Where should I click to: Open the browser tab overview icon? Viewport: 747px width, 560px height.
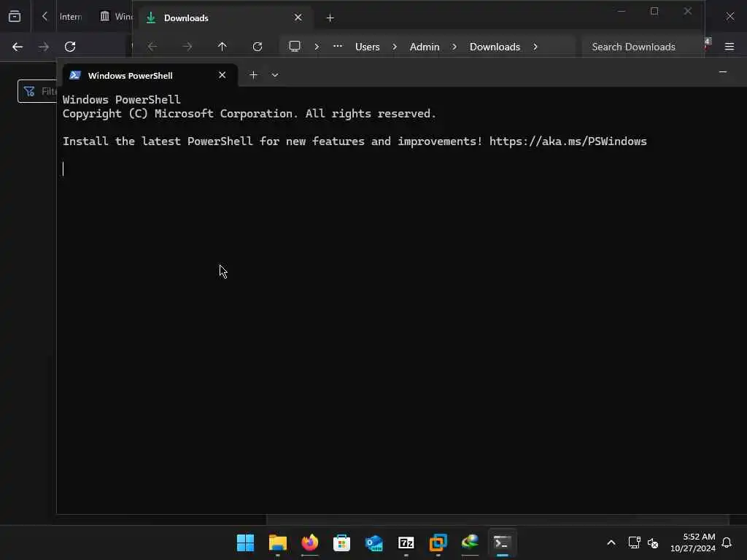pyautogui.click(x=15, y=17)
